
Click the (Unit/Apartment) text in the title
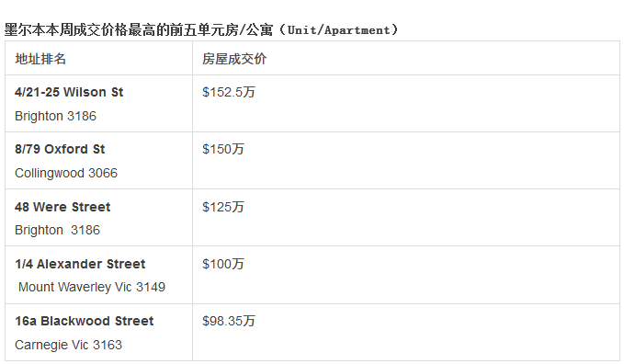(x=339, y=29)
